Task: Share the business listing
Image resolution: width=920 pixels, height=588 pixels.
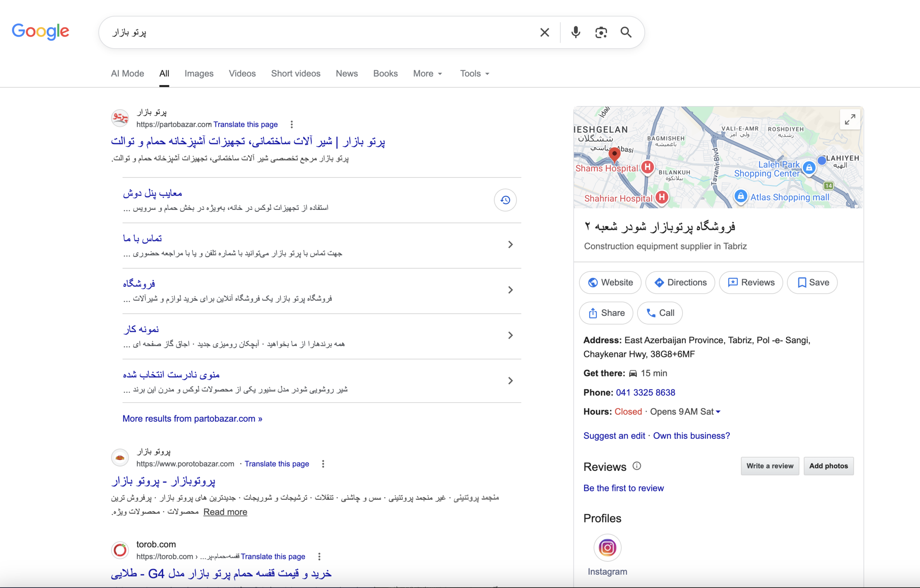Action: (606, 313)
